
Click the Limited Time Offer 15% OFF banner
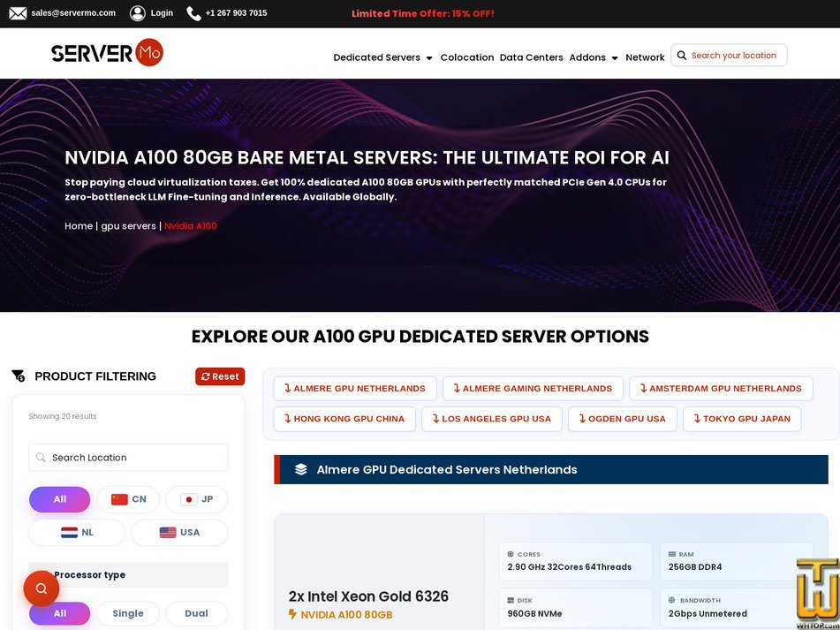[423, 14]
